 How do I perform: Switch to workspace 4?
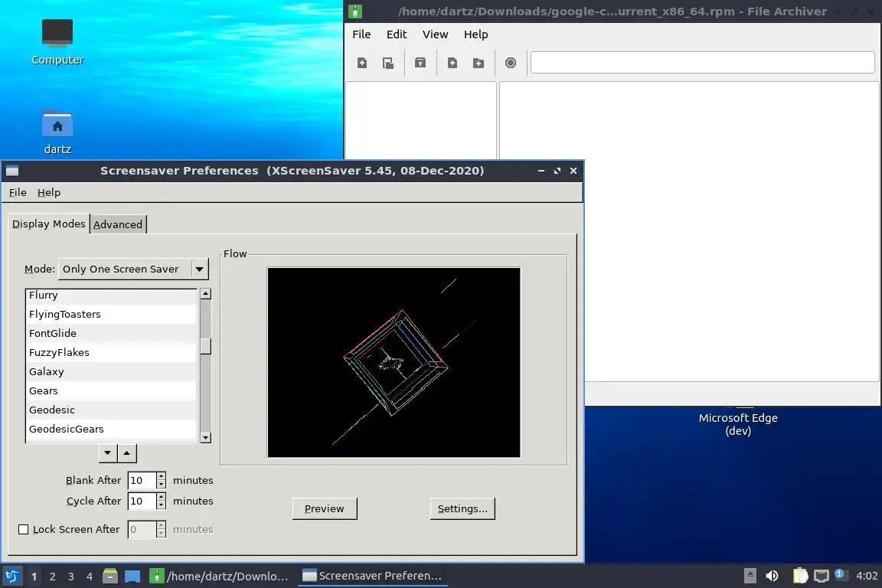90,577
